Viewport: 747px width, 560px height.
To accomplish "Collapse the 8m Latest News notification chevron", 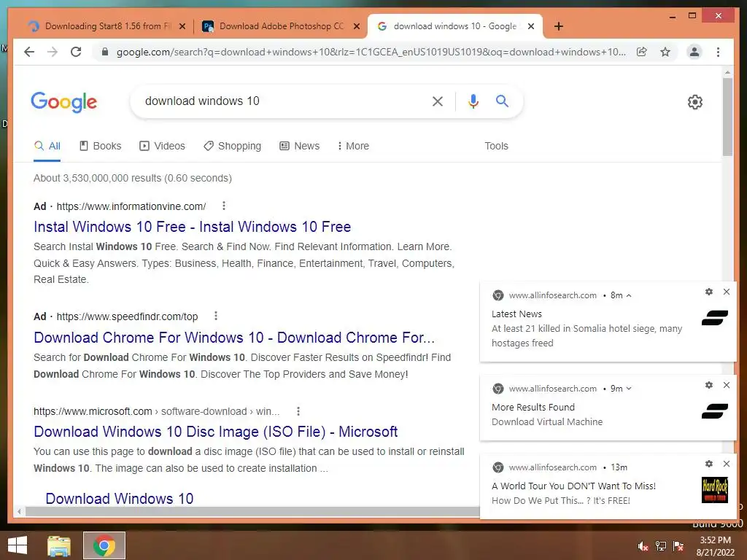I will [629, 295].
